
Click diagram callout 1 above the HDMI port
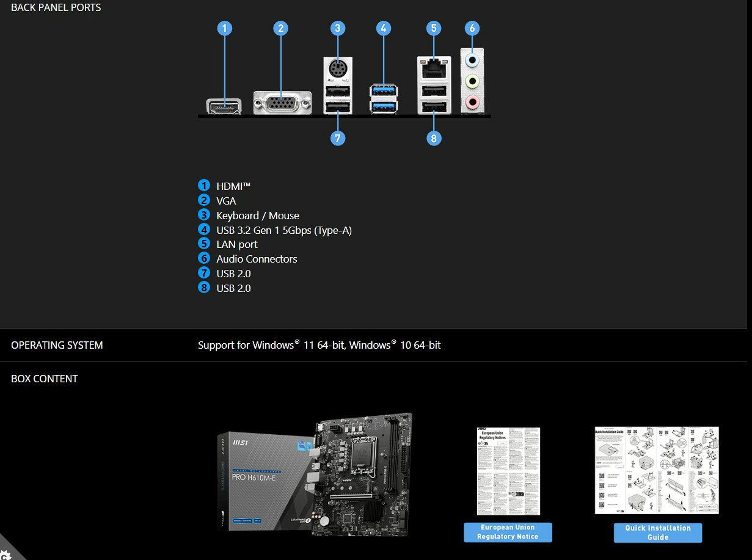click(x=225, y=28)
